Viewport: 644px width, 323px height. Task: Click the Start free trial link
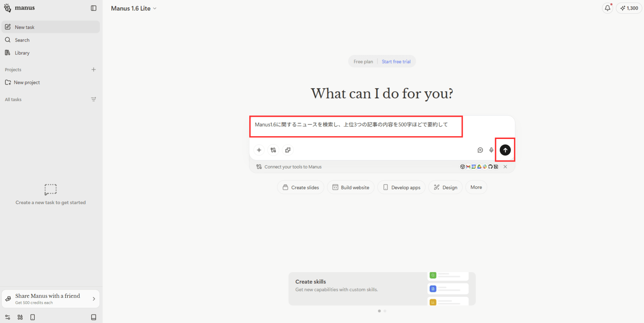click(x=396, y=62)
